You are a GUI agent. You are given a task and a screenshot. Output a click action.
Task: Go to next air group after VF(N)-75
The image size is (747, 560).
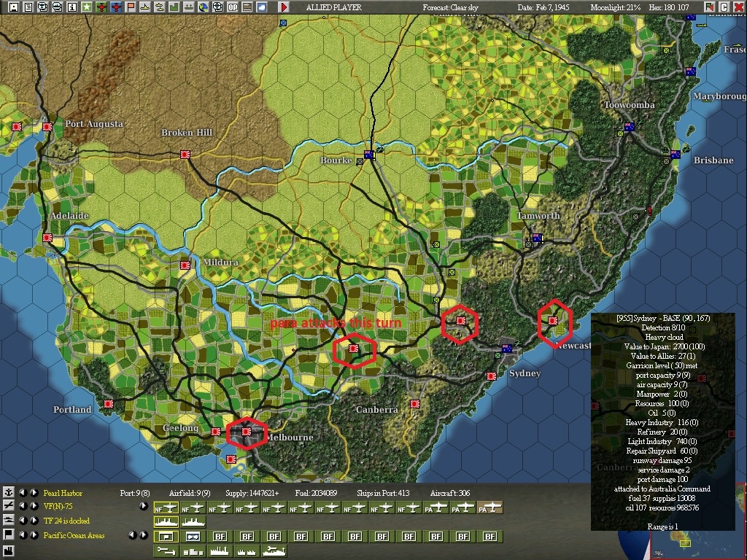(34, 506)
